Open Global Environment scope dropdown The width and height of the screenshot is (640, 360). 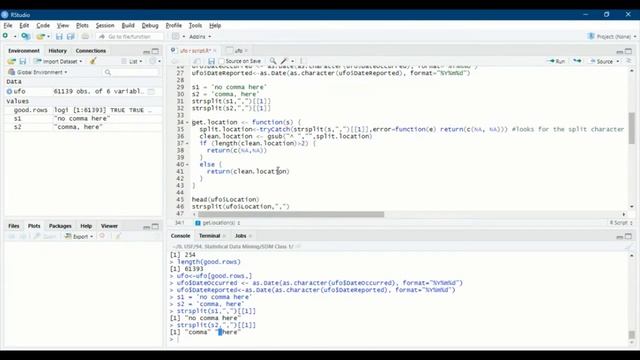(38, 72)
